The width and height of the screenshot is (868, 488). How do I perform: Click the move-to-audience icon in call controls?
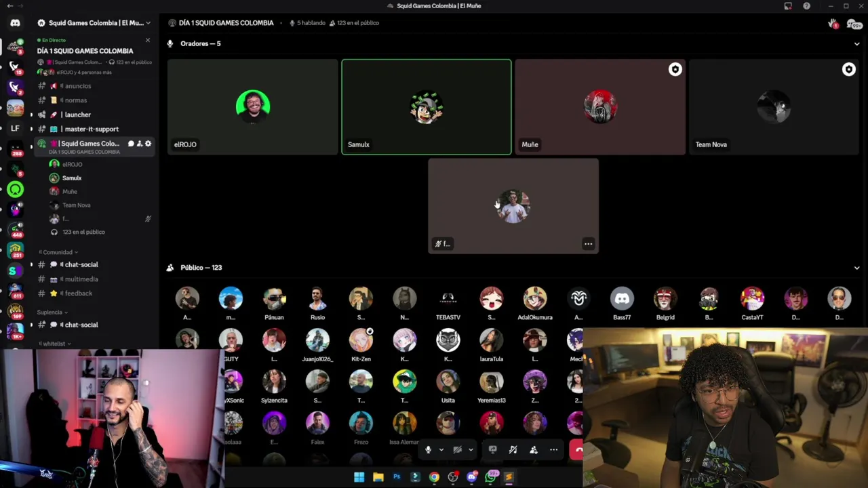(x=534, y=449)
